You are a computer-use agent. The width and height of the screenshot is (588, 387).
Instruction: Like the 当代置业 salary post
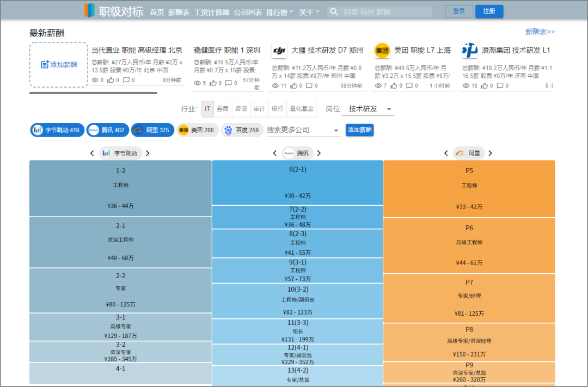(x=111, y=80)
